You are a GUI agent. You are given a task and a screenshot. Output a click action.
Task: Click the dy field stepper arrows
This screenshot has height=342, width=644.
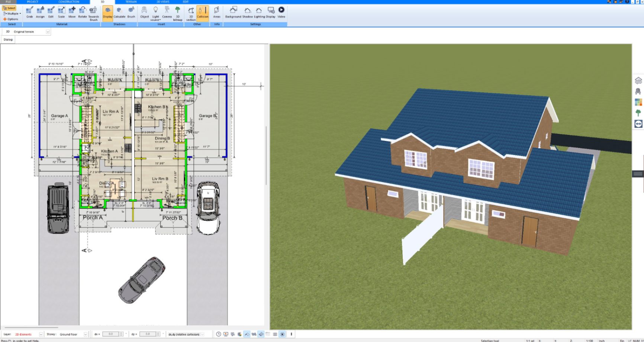tap(158, 334)
